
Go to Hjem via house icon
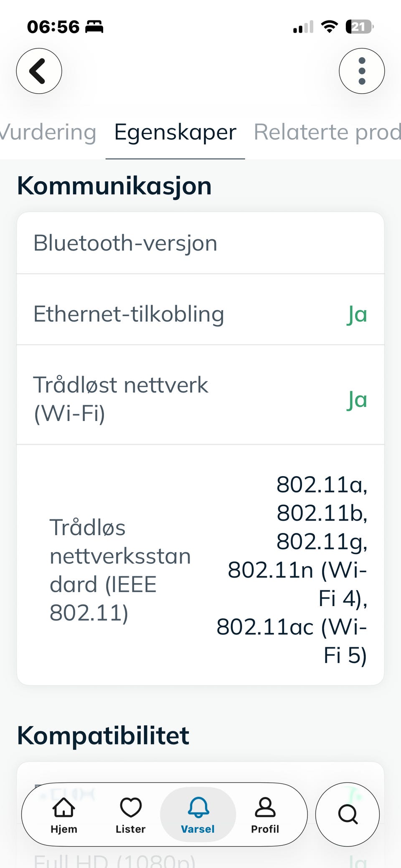[64, 815]
